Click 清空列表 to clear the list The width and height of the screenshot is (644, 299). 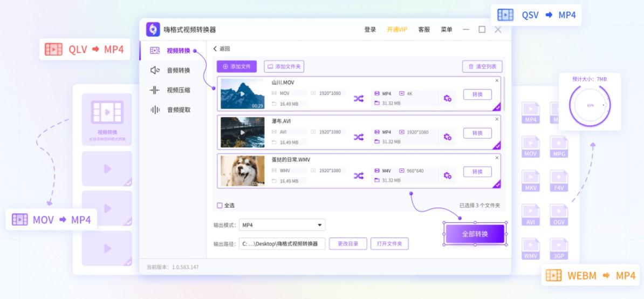click(482, 66)
